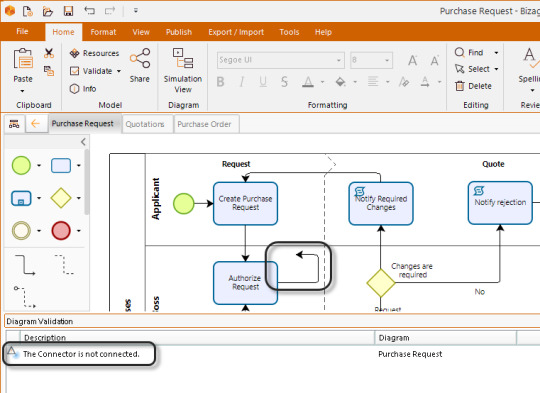The width and height of the screenshot is (540, 393).
Task: Click the Validate button
Action: coord(91,71)
